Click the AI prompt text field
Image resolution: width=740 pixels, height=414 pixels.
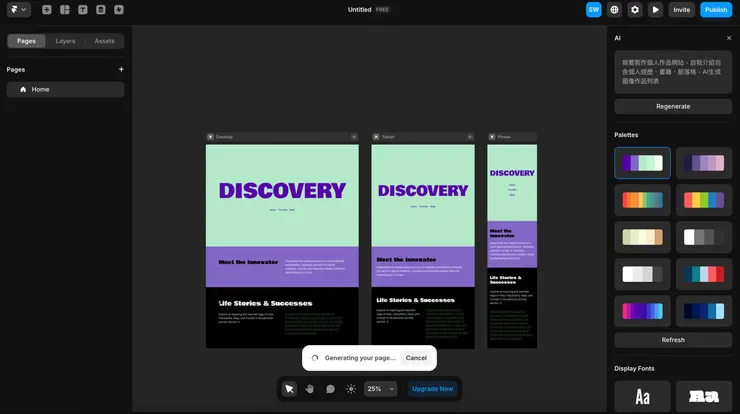tap(673, 72)
